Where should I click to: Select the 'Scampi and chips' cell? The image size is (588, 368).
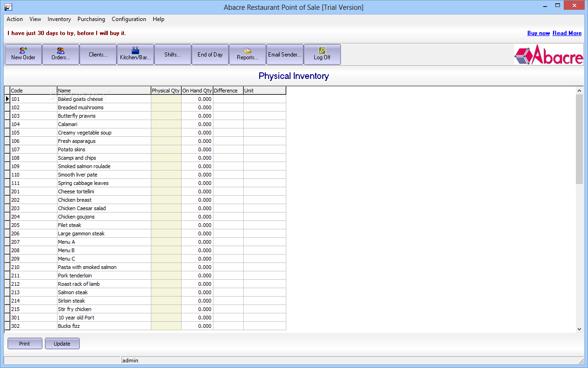pos(104,158)
